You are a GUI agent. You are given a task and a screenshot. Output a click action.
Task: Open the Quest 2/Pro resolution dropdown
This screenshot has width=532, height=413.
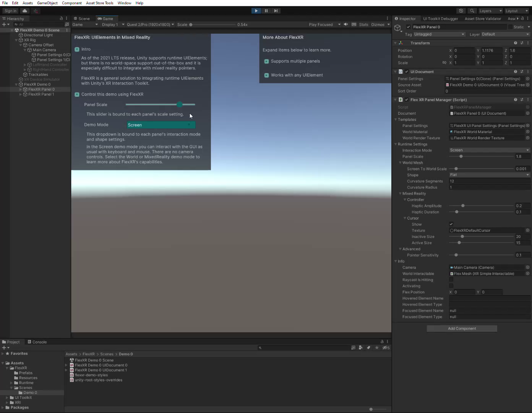click(x=150, y=24)
